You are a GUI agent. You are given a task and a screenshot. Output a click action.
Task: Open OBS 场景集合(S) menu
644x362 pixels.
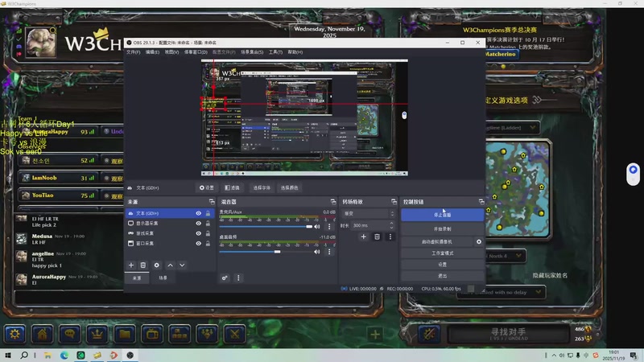[252, 52]
